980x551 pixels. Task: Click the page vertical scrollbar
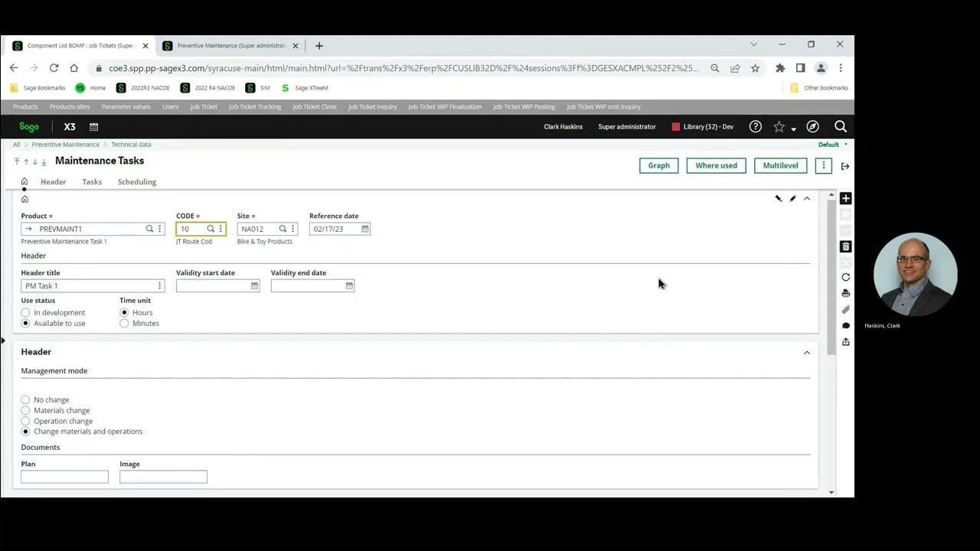tap(831, 277)
